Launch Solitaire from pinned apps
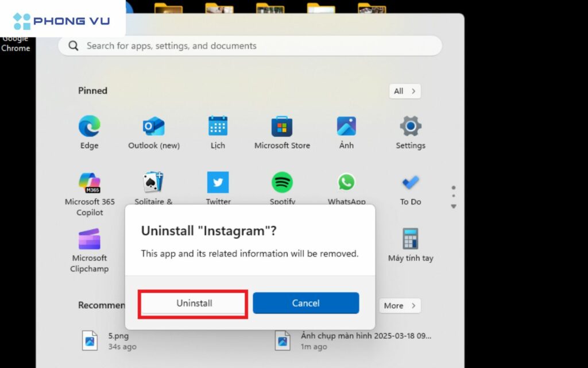Image resolution: width=588 pixels, height=368 pixels. coord(153,182)
